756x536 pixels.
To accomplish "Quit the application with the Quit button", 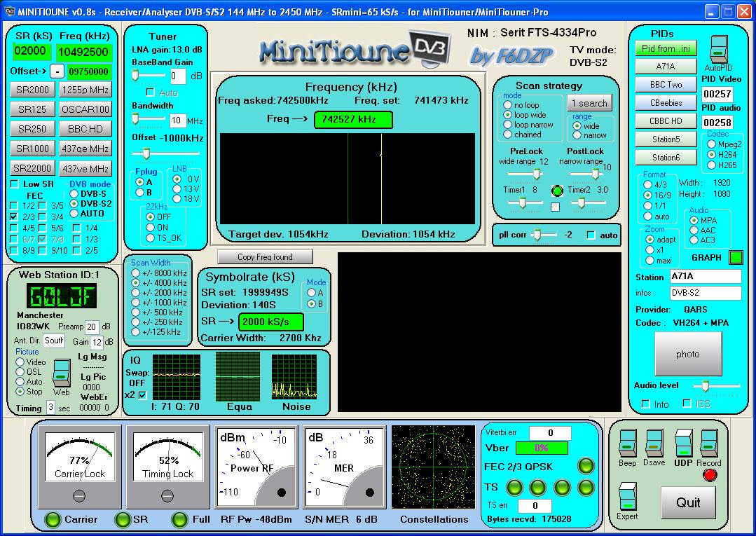I will coord(688,503).
